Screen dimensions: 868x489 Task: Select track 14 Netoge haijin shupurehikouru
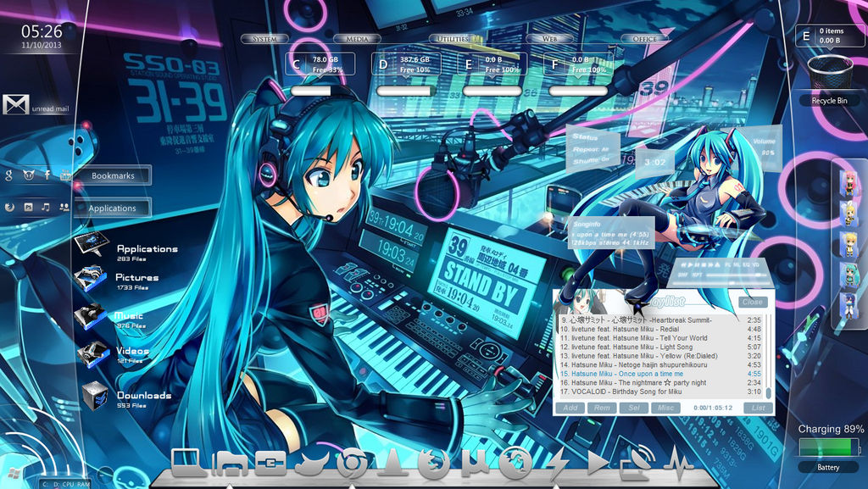coord(659,364)
